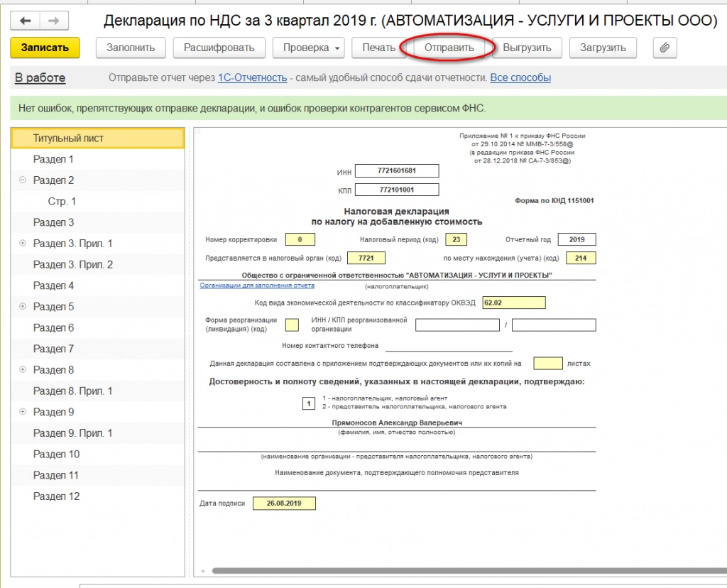The width and height of the screenshot is (727, 588).
Task: Click the reorganized organization ИНН field
Action: point(457,325)
